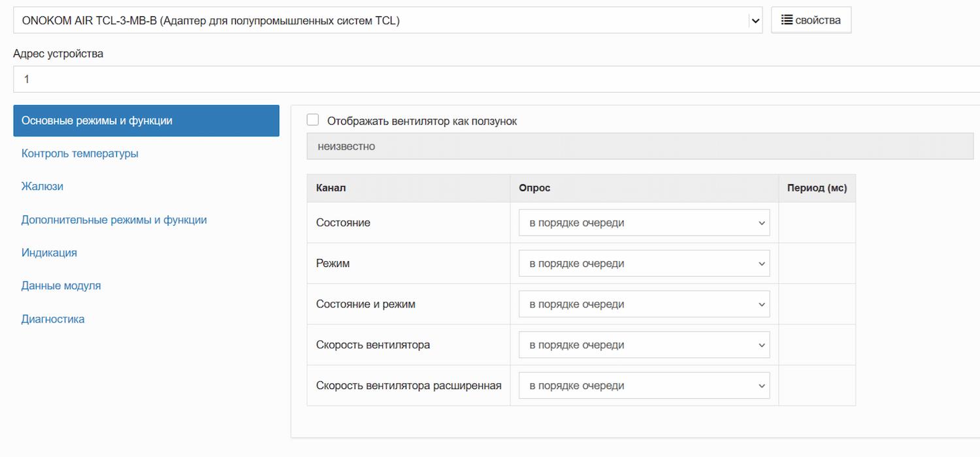Open polling dropdown for Скорость вентилятора
The height and width of the screenshot is (457, 980).
click(644, 345)
